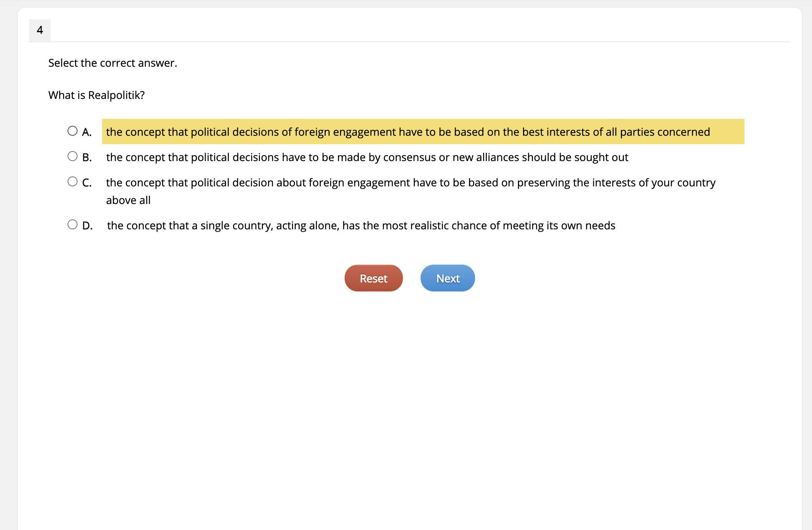812x530 pixels.
Task: Click the yellow highlight area right of answer A text
Action: pos(728,132)
